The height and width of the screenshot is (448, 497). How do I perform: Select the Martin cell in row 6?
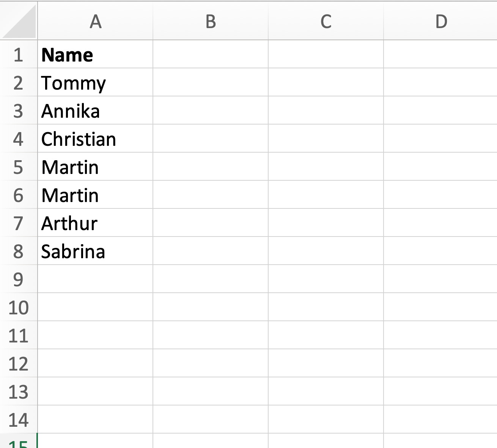[95, 195]
